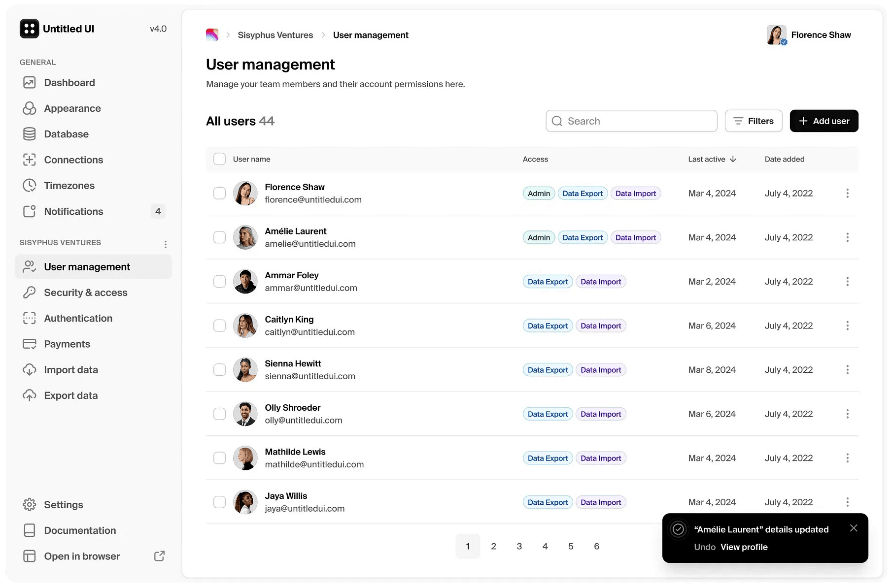Open Sisyphus Ventures section options menu
This screenshot has height=588, width=891.
[x=166, y=244]
